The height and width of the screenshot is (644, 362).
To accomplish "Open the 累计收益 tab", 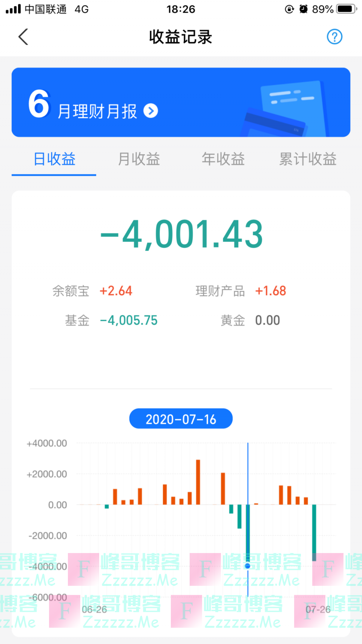I will [308, 159].
